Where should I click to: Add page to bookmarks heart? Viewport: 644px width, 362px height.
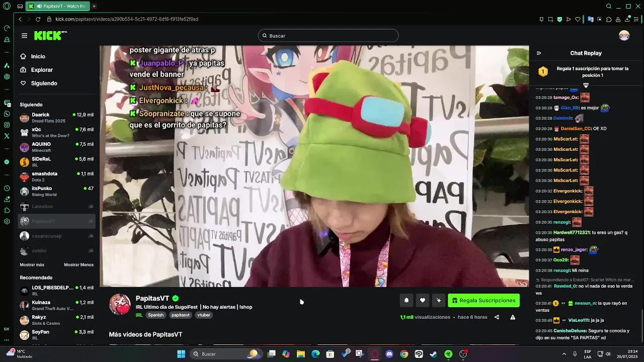click(578, 19)
